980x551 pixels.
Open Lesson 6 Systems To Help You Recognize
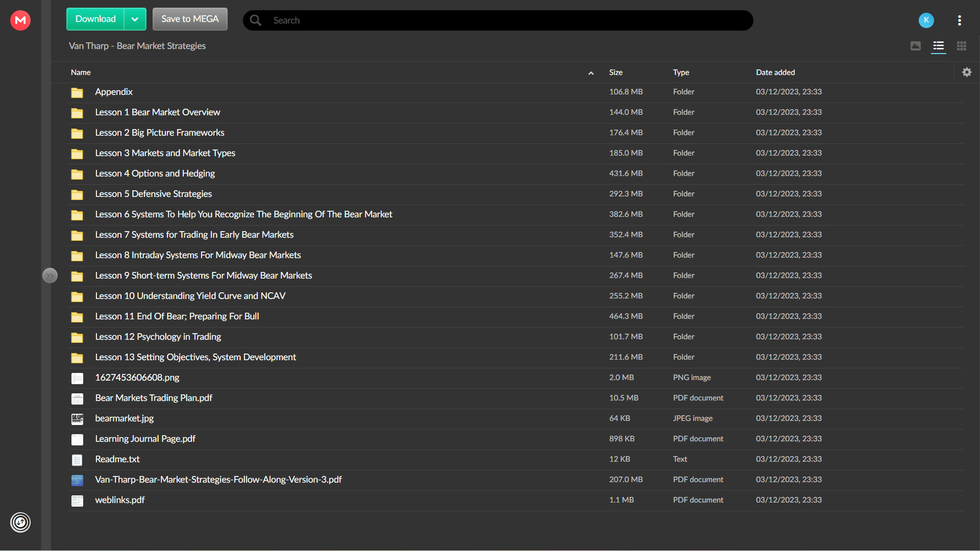coord(244,214)
